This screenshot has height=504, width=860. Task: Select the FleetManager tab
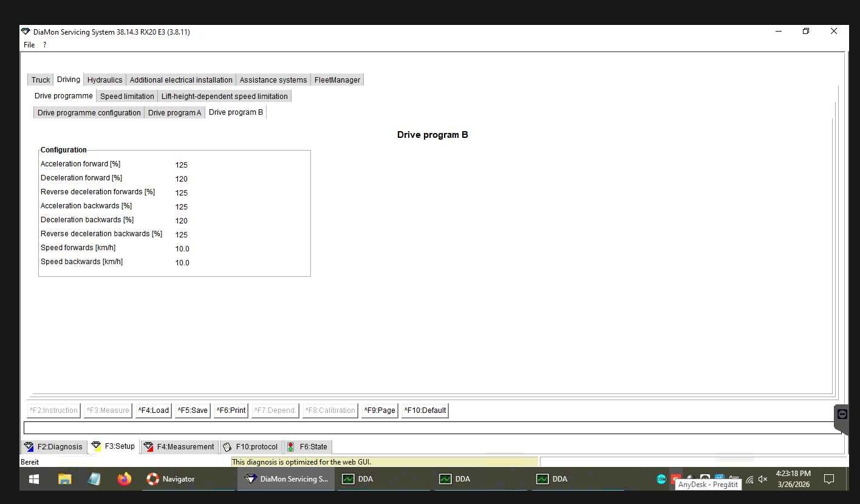pos(337,80)
